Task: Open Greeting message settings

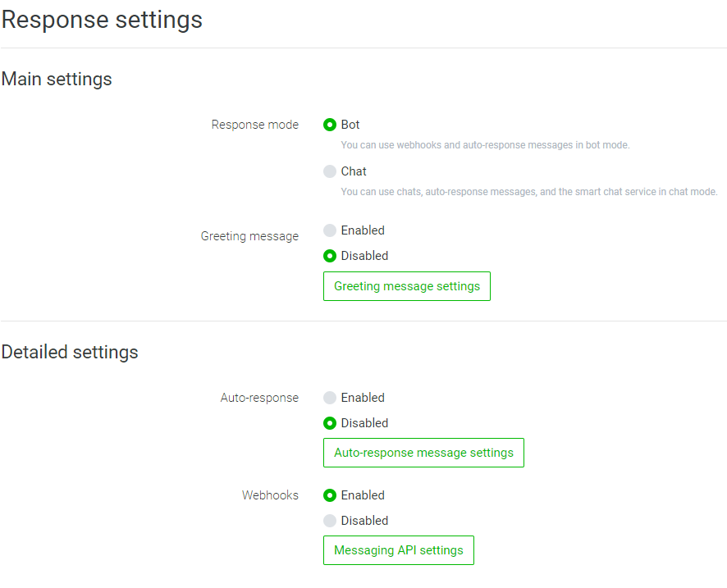Action: 407,286
